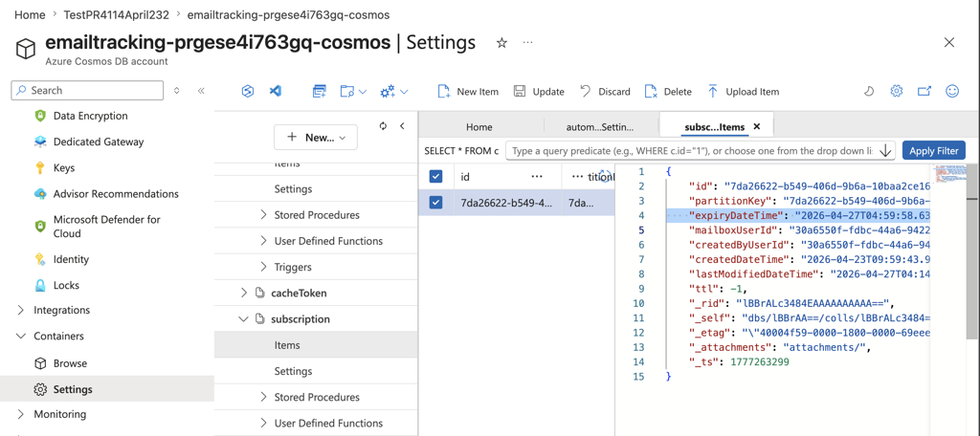The height and width of the screenshot is (436, 980).
Task: Open Data Explorer in full screen icon
Action: pyautogui.click(x=924, y=91)
